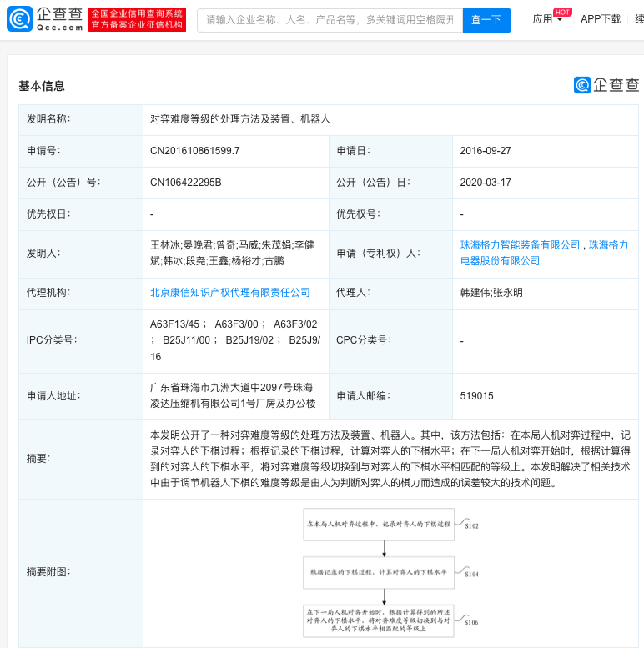Click the agent names 韩建伟;张永明
This screenshot has width=644, height=648.
pos(491,293)
